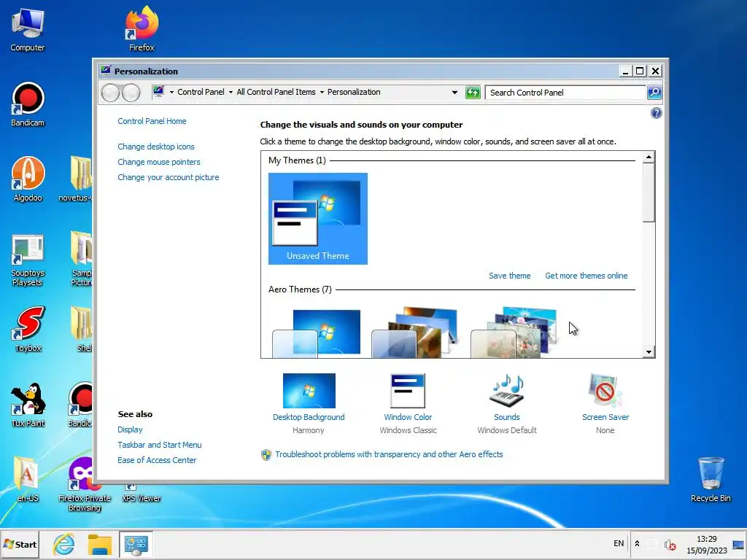Click the EN language indicator
Image resolution: width=747 pixels, height=560 pixels.
(619, 543)
